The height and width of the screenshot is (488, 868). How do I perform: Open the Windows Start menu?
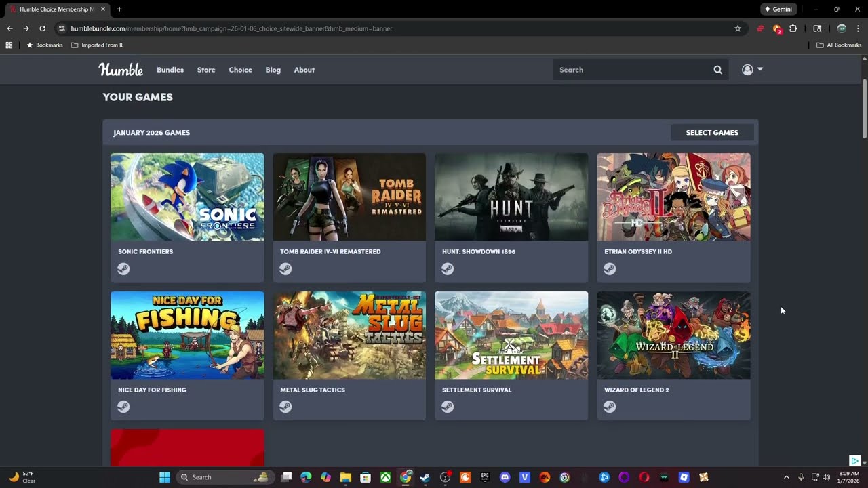165,477
